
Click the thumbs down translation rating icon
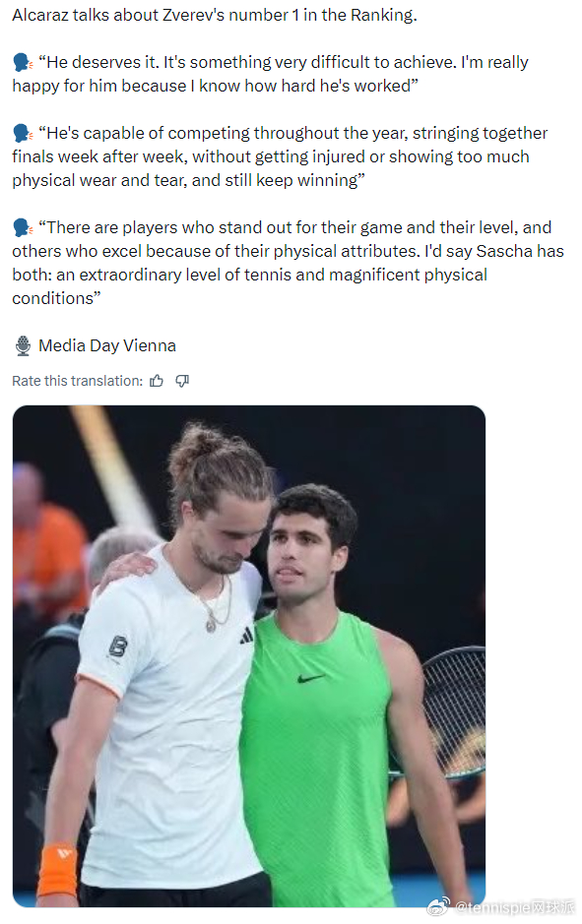182,381
